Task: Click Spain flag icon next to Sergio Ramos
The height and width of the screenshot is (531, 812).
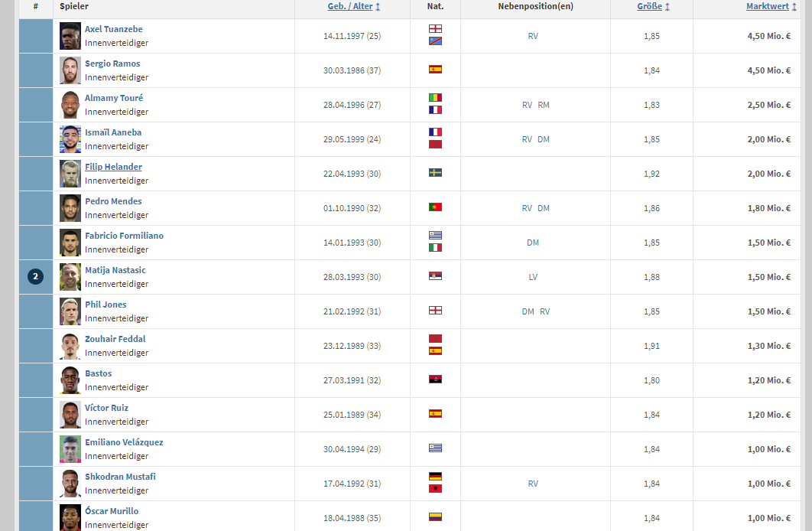Action: point(435,70)
